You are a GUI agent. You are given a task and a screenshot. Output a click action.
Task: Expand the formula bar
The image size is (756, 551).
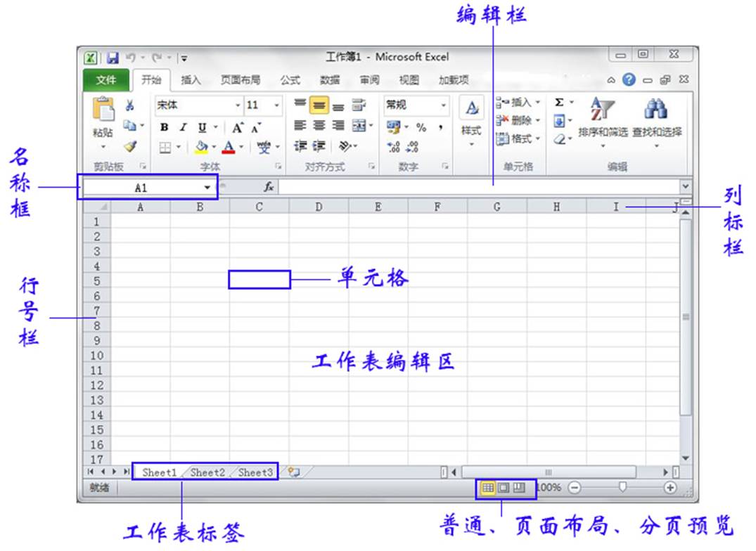[x=685, y=186]
